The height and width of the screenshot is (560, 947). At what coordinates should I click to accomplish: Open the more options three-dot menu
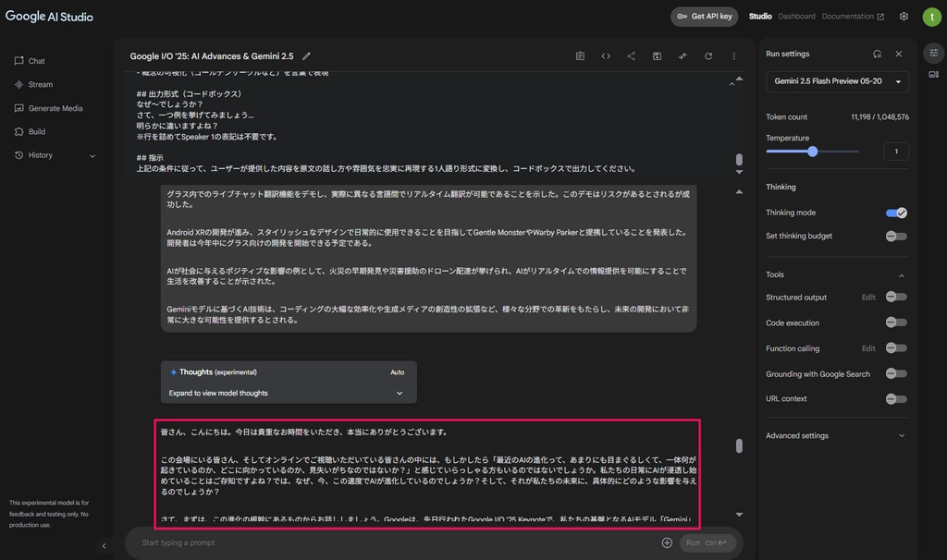click(x=733, y=56)
